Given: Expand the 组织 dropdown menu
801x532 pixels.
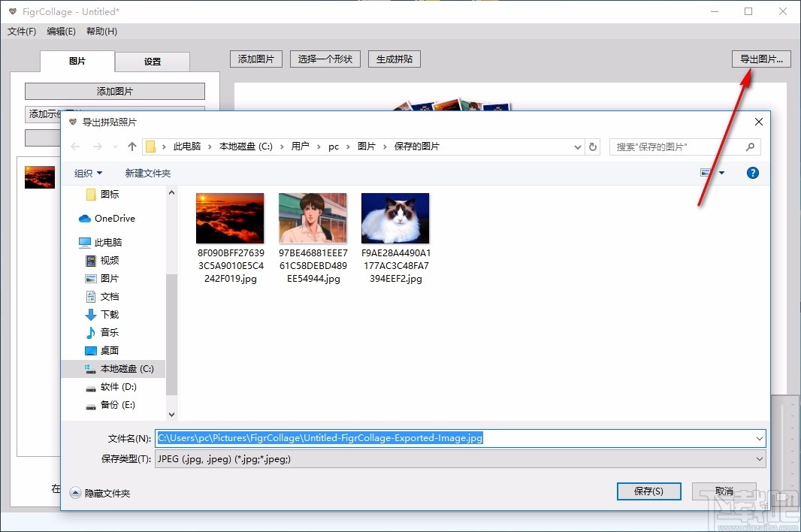Looking at the screenshot, I should [89, 173].
